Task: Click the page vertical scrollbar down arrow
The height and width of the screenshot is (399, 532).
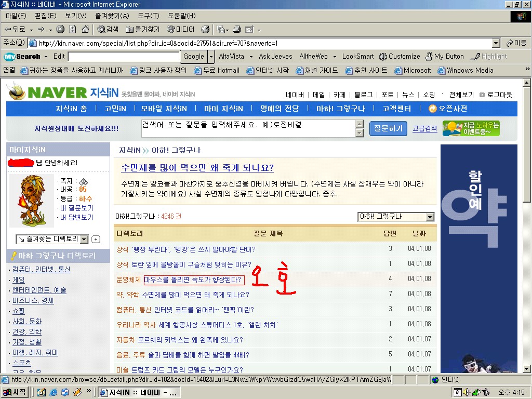Action: [526, 368]
